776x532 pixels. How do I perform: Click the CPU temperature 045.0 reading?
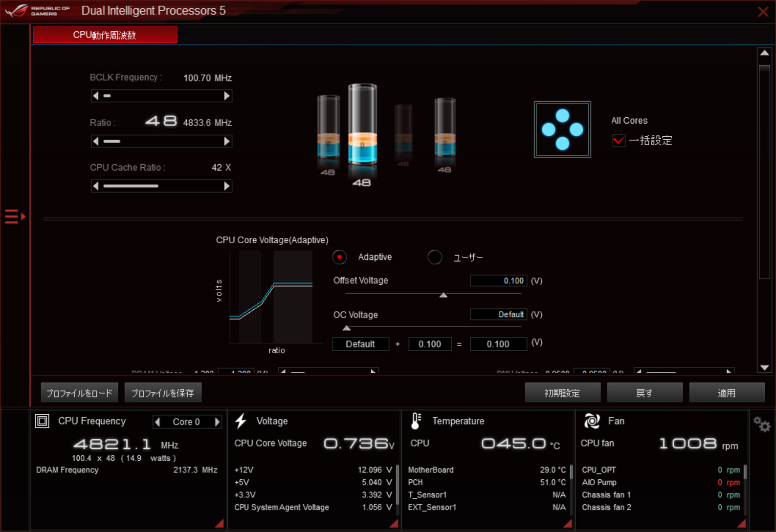tap(520, 444)
